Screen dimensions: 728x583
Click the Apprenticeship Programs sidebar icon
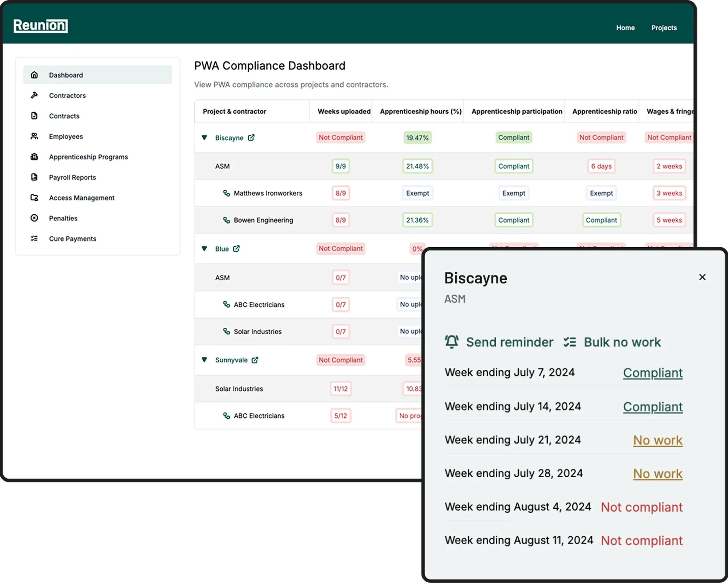[x=34, y=157]
